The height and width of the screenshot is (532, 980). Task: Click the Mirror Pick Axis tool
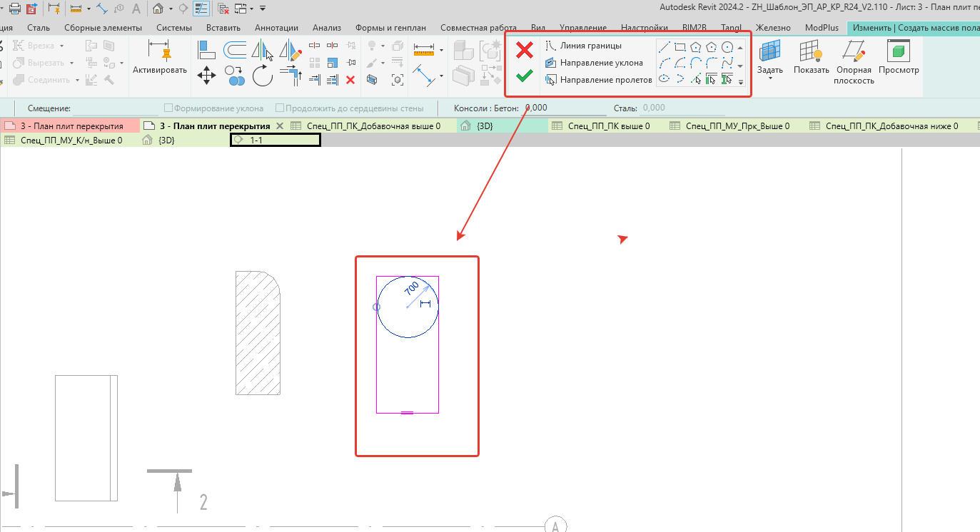[263, 50]
